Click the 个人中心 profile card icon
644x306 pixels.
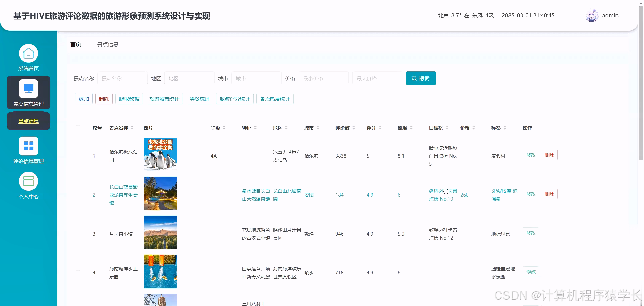pyautogui.click(x=28, y=181)
